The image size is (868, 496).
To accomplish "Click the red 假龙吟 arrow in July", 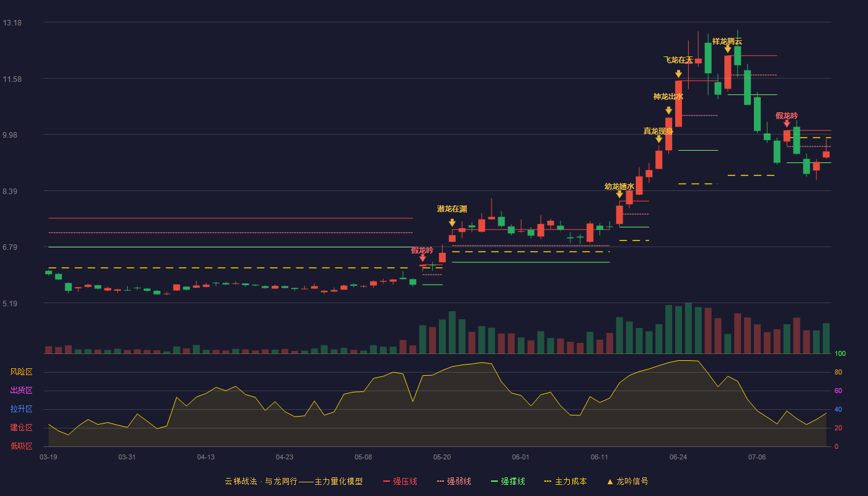I will 787,123.
